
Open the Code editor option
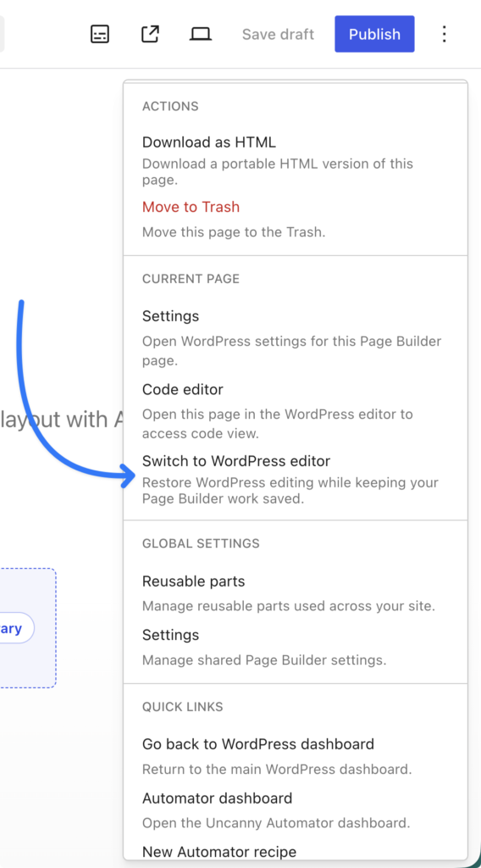(x=182, y=390)
